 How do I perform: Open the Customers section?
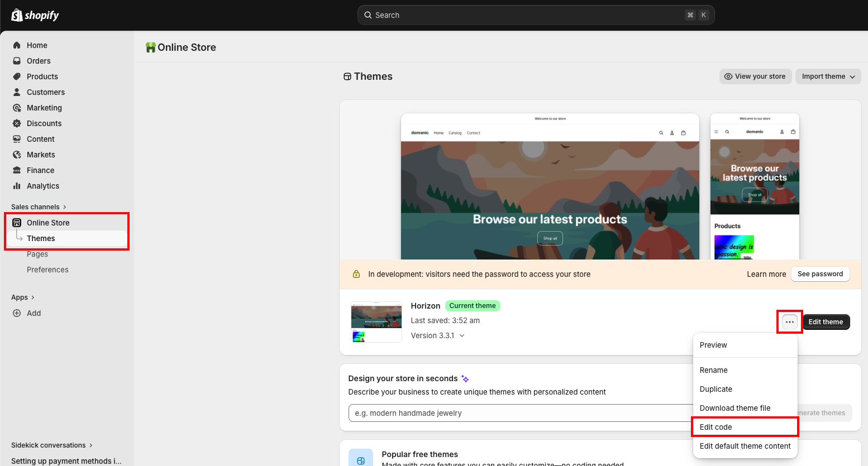pos(45,92)
